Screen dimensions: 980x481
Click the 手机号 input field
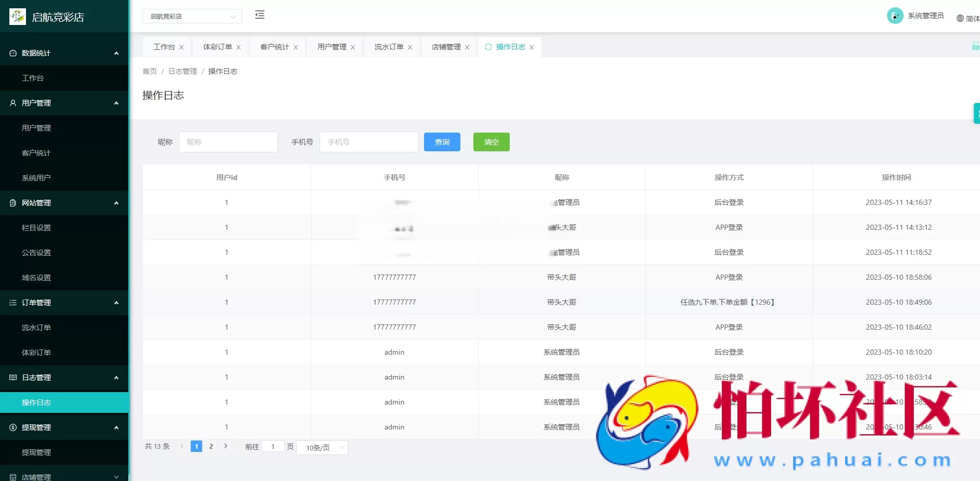pyautogui.click(x=369, y=141)
